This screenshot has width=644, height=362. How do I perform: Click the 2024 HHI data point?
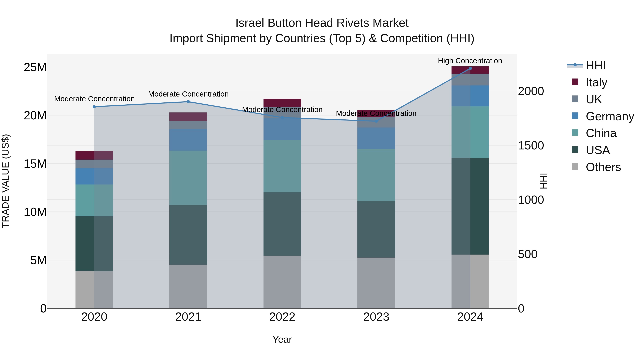coord(470,68)
